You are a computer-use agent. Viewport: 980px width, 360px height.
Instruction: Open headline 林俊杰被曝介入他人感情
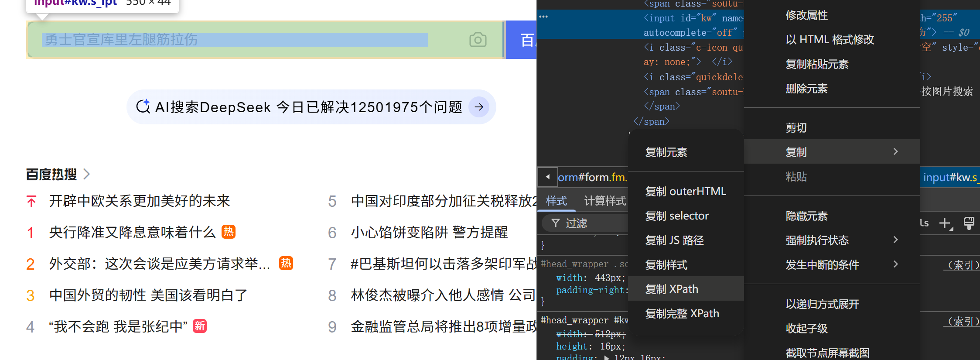pos(444,295)
